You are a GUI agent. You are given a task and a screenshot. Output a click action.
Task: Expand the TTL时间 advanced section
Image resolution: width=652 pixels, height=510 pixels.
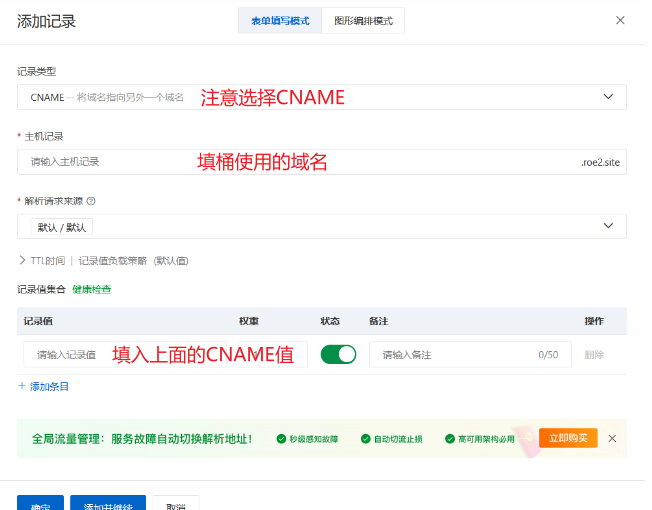coord(22,260)
